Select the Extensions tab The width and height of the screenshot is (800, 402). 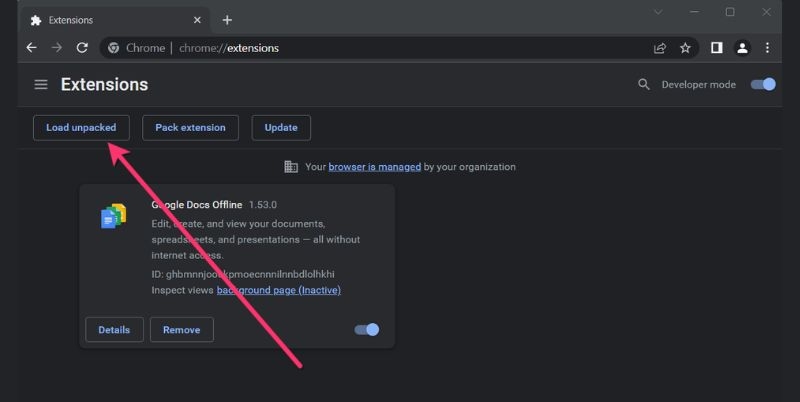point(110,19)
